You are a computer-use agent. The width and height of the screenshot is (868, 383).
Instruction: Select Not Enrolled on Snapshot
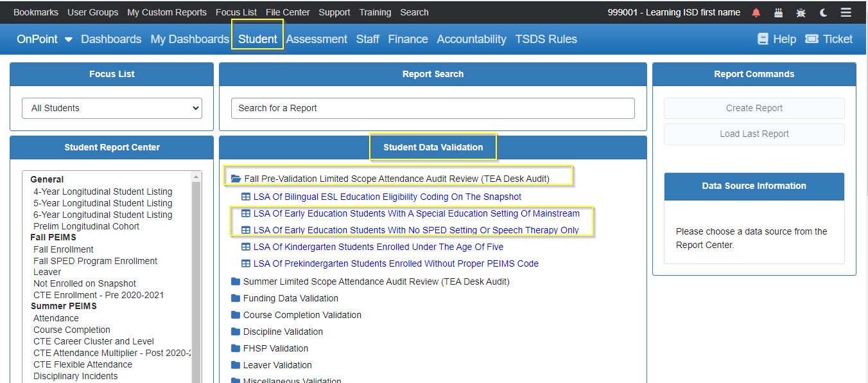click(85, 283)
